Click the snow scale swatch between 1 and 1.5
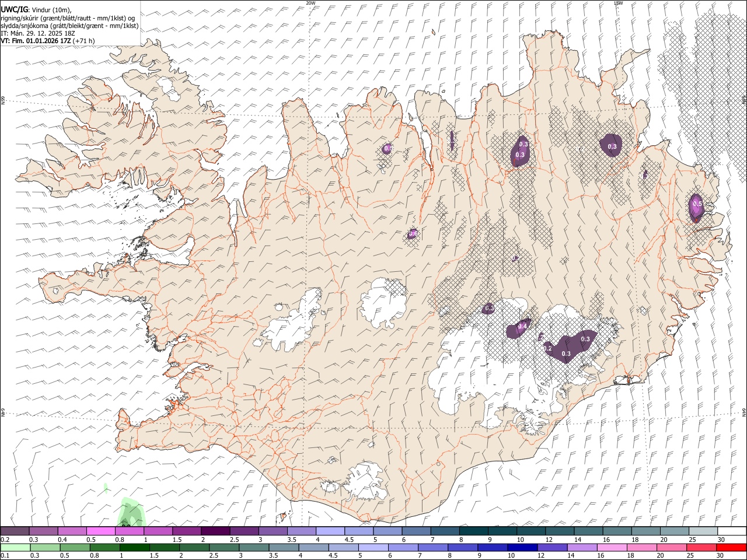747x560 pixels. tap(158, 531)
